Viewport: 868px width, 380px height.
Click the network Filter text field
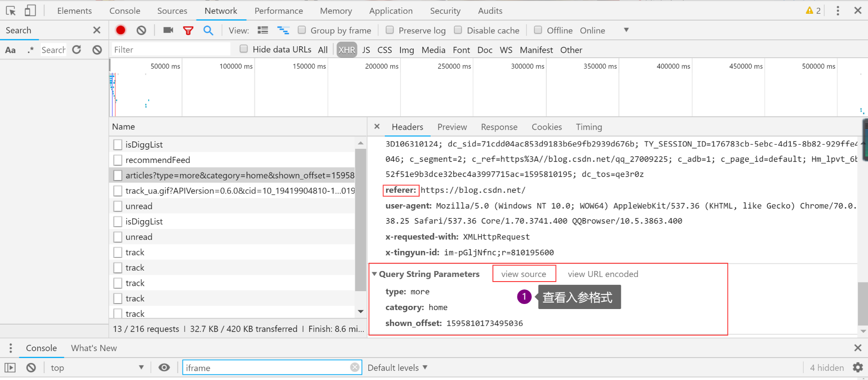coord(171,49)
